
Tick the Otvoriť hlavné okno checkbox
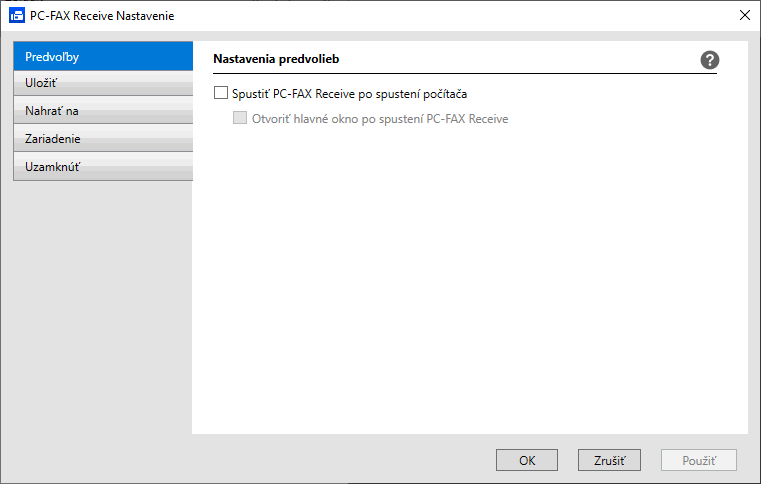click(x=240, y=117)
